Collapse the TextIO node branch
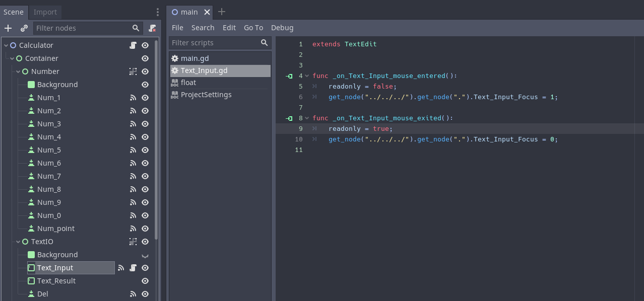Screen dimensions: 644x301 coord(18,242)
